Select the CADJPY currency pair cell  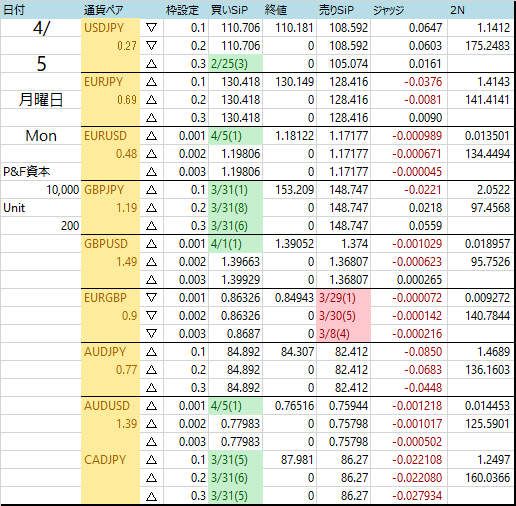[110, 460]
